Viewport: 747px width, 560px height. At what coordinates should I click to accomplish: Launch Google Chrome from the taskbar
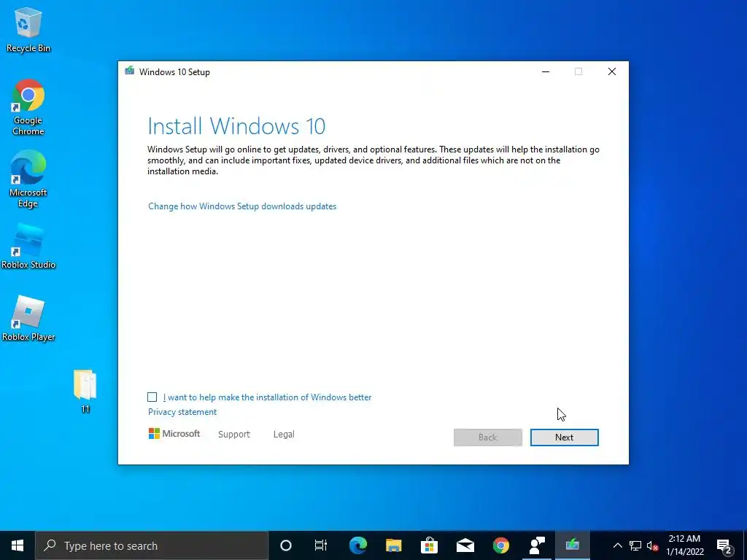tap(500, 545)
